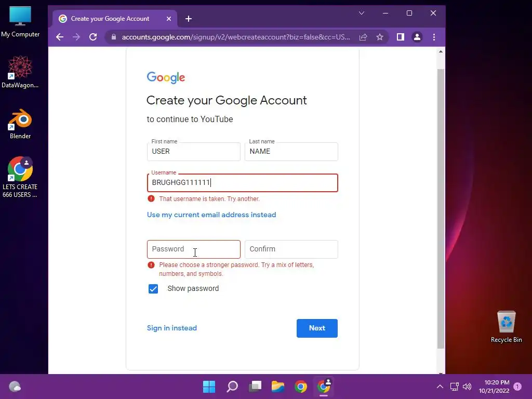This screenshot has height=399, width=532.
Task: Bookmark this page with star icon
Action: click(x=380, y=37)
